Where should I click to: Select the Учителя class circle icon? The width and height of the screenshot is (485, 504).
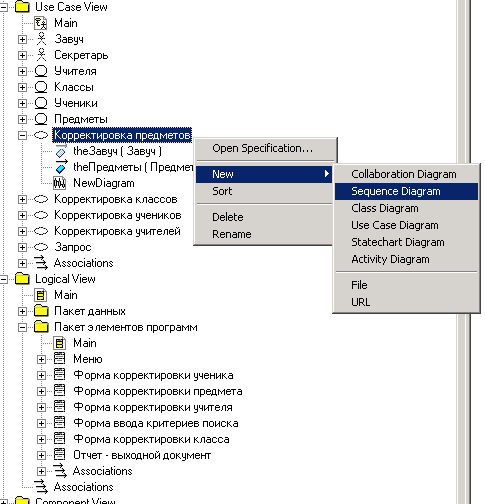[x=41, y=71]
